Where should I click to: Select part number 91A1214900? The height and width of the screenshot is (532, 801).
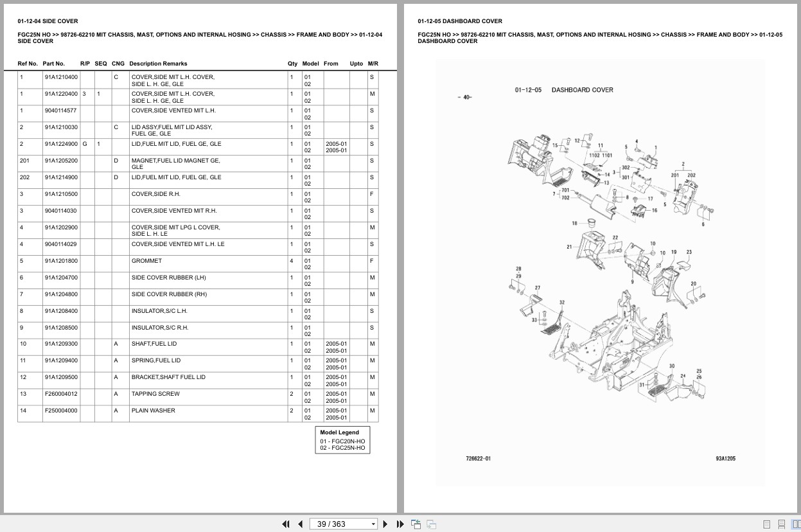[x=61, y=177]
